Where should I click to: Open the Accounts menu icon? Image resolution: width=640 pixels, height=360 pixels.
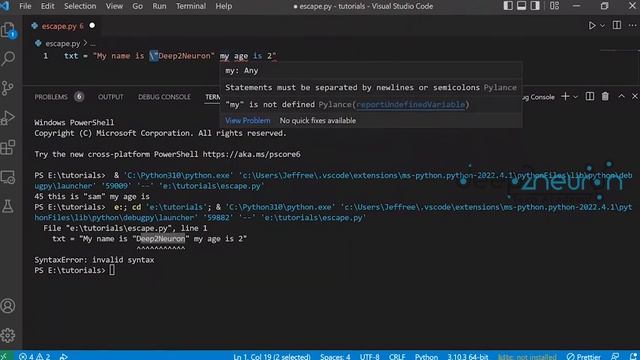tap(8, 306)
